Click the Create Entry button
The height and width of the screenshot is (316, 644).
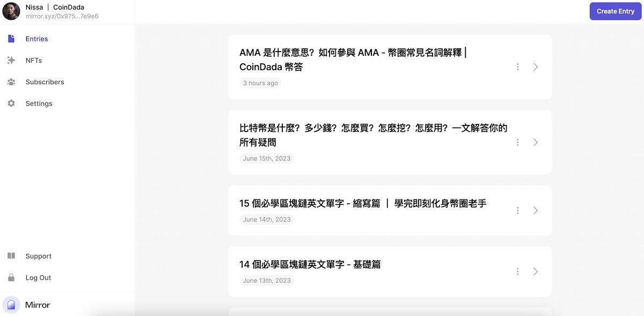coord(615,11)
